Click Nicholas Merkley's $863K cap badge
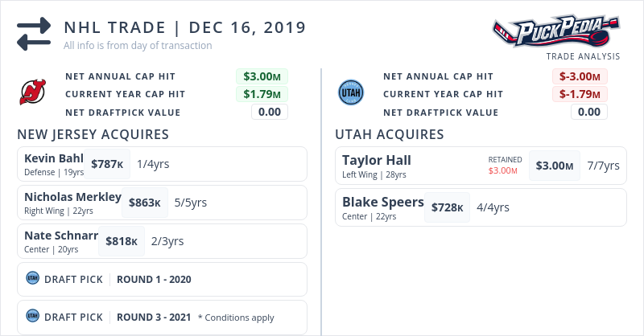This screenshot has width=644, height=336. coord(146,203)
